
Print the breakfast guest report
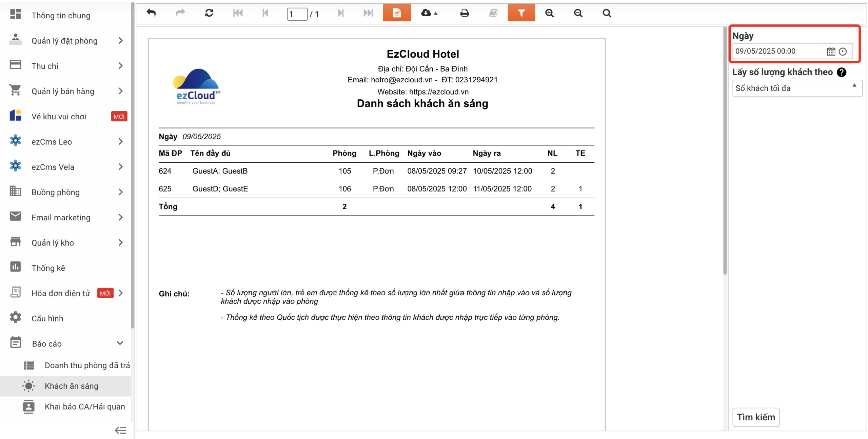(x=465, y=13)
